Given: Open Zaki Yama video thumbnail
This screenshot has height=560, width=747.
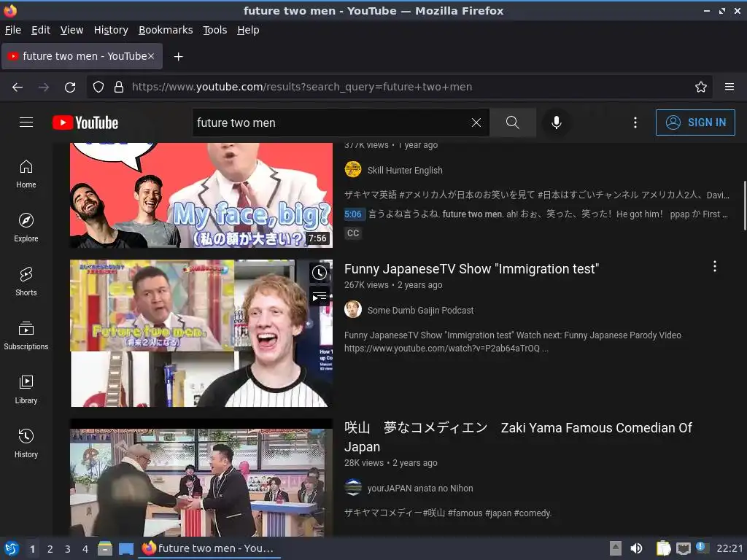Looking at the screenshot, I should [x=201, y=478].
